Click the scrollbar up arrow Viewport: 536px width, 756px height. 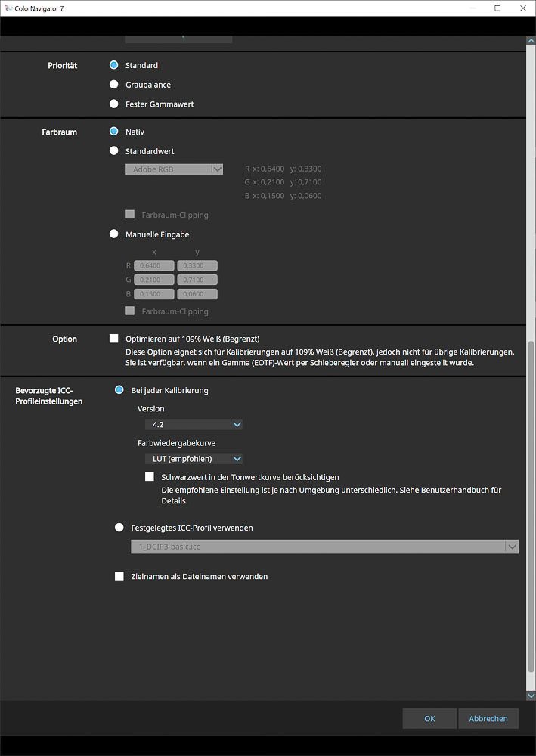coord(530,41)
